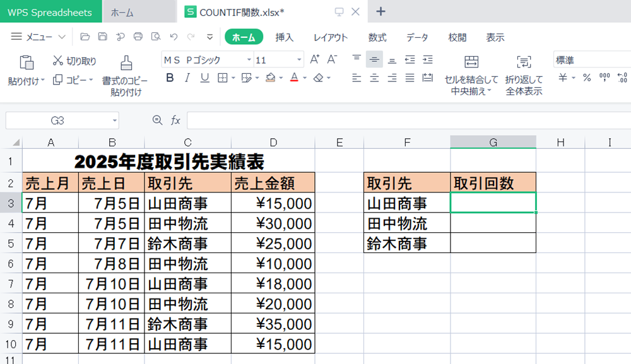Toggle bold formatting

click(x=170, y=78)
